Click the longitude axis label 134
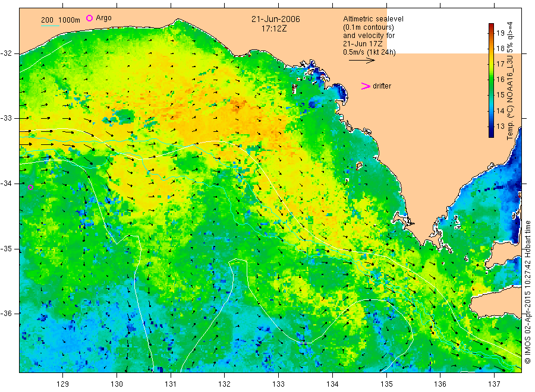The height and width of the screenshot is (392, 535). click(x=332, y=384)
